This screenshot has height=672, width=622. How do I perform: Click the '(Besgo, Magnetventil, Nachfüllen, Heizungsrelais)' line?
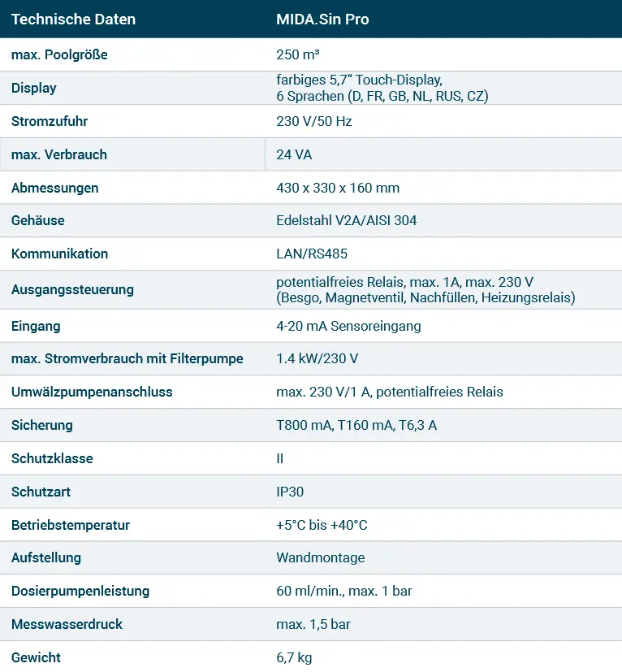click(x=425, y=297)
